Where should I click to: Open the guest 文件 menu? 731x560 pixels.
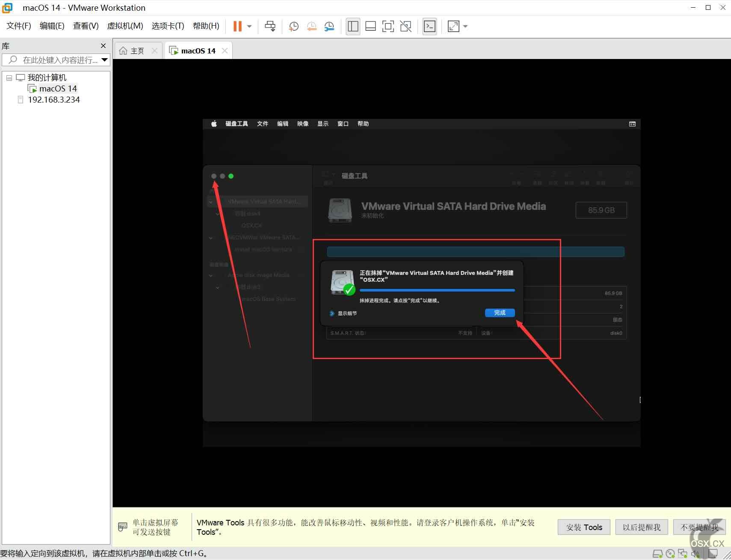pos(263,124)
